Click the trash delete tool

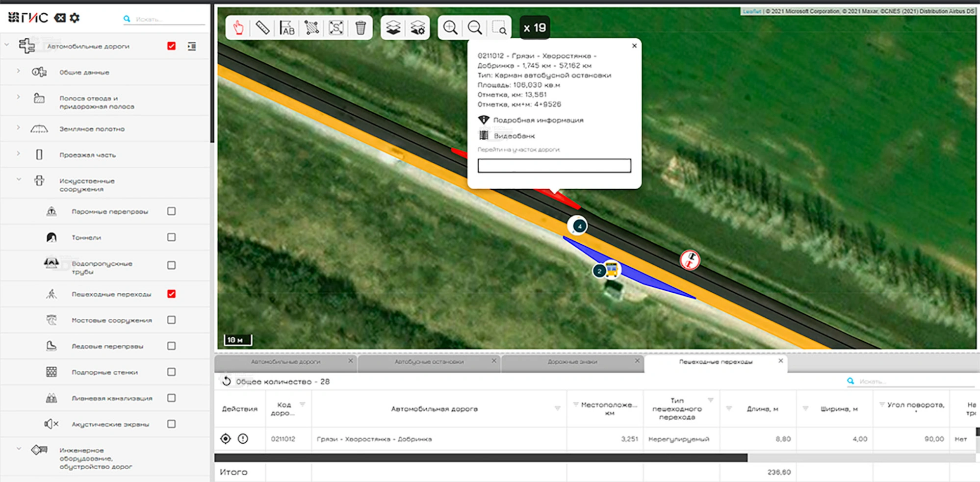(361, 28)
